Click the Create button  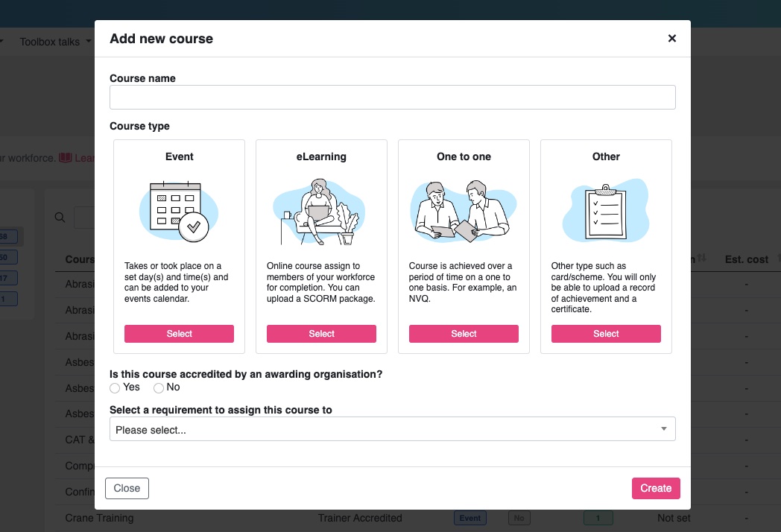point(655,488)
